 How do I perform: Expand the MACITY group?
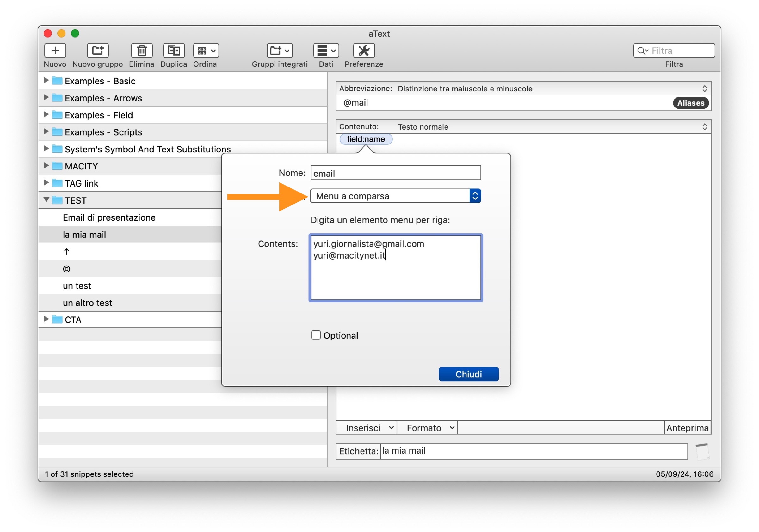(x=46, y=166)
